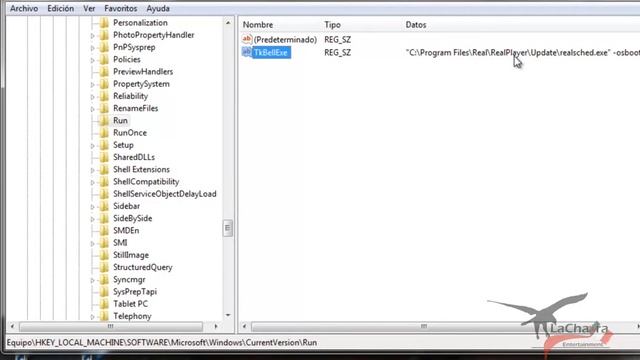This screenshot has height=360, width=640.
Task: Click the PnPSysprep folder icon
Action: 104,47
